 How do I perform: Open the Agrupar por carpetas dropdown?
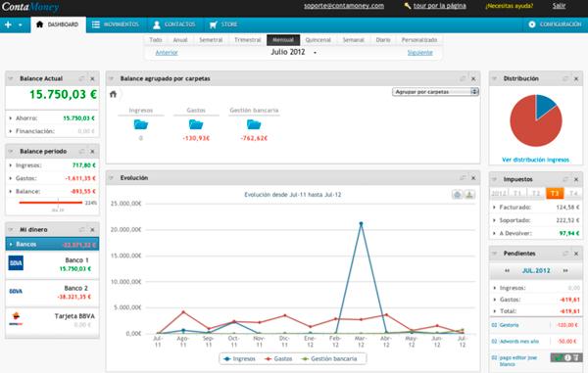coord(435,92)
